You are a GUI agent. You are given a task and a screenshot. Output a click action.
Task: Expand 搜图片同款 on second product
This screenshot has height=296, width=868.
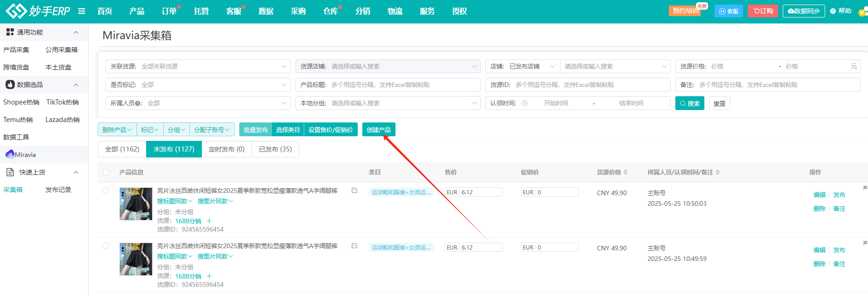pos(215,256)
